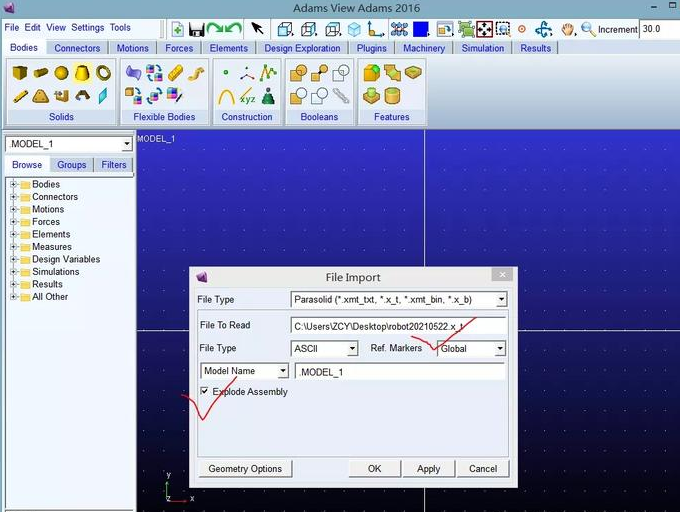Pick the Cylinder solid tool
Image resolution: width=680 pixels, height=512 pixels.
pyautogui.click(x=41, y=73)
